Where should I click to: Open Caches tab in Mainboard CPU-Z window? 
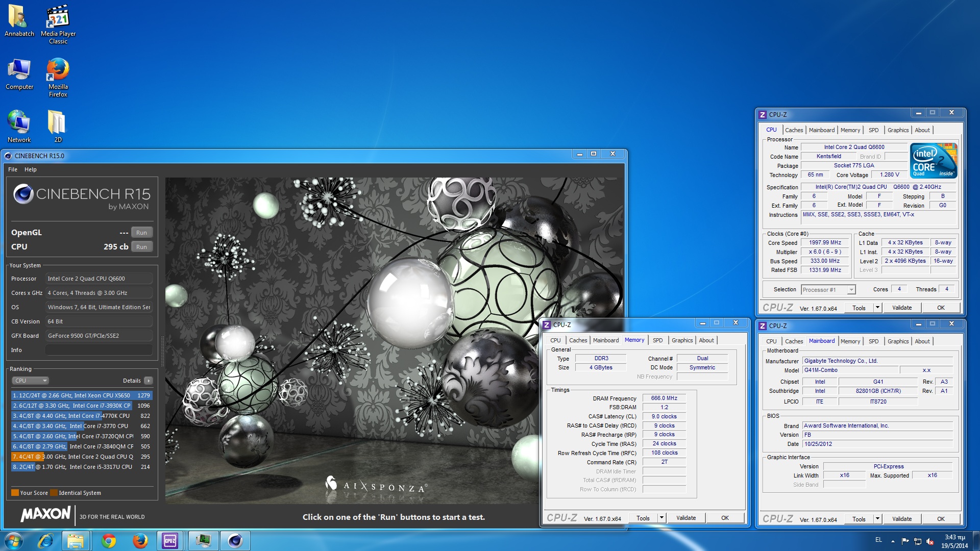[794, 341]
